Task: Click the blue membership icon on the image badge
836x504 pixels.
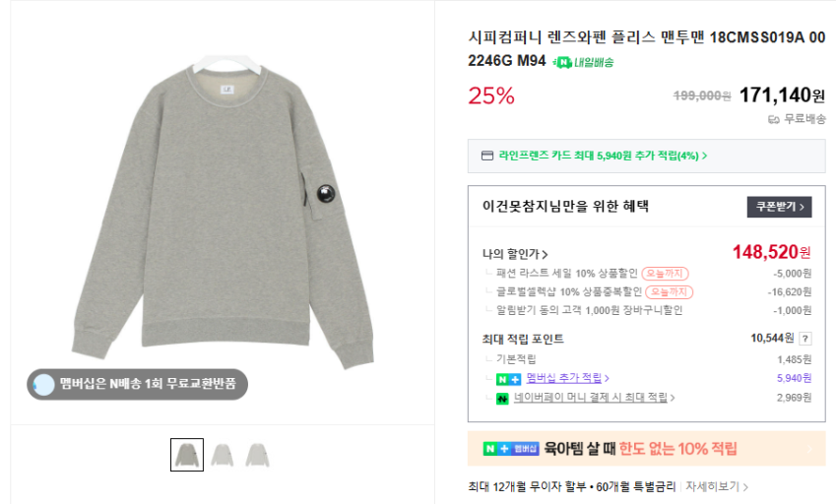Action: point(43,384)
